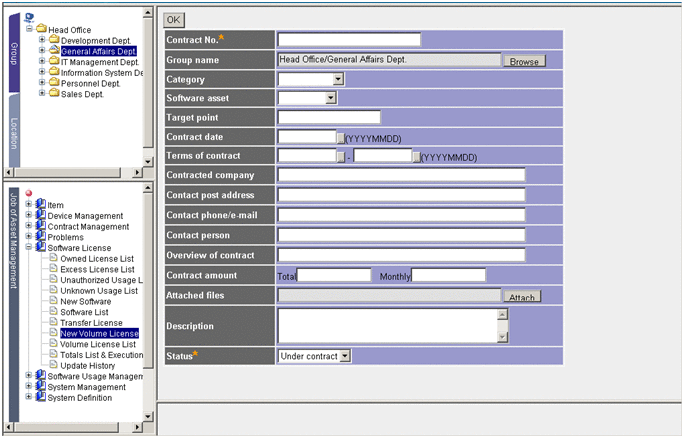
Task: Click the Development Dept. folder icon
Action: click(54, 41)
